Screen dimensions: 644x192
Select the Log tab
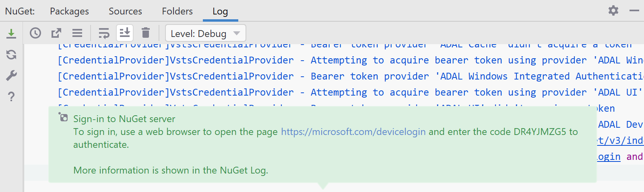pos(220,11)
